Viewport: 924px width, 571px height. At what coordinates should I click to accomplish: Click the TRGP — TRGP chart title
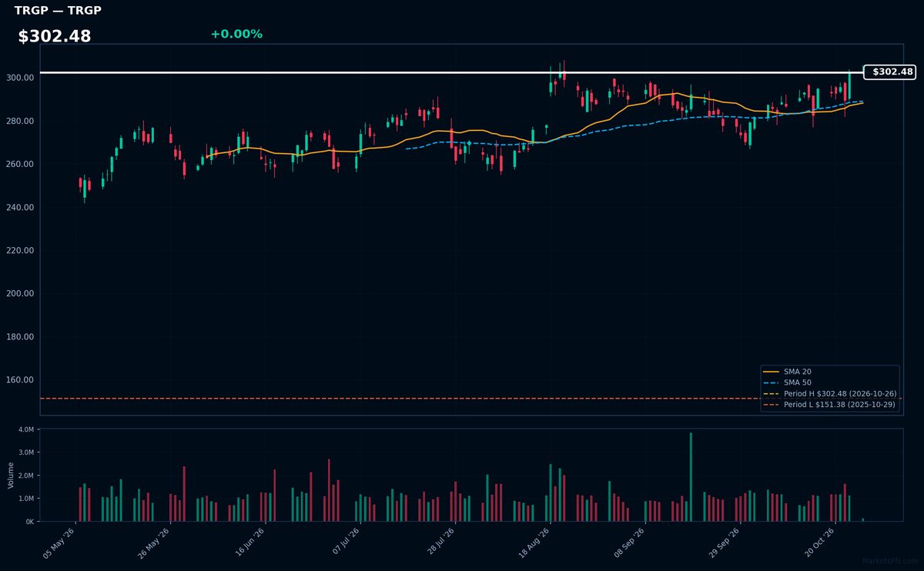click(x=58, y=11)
